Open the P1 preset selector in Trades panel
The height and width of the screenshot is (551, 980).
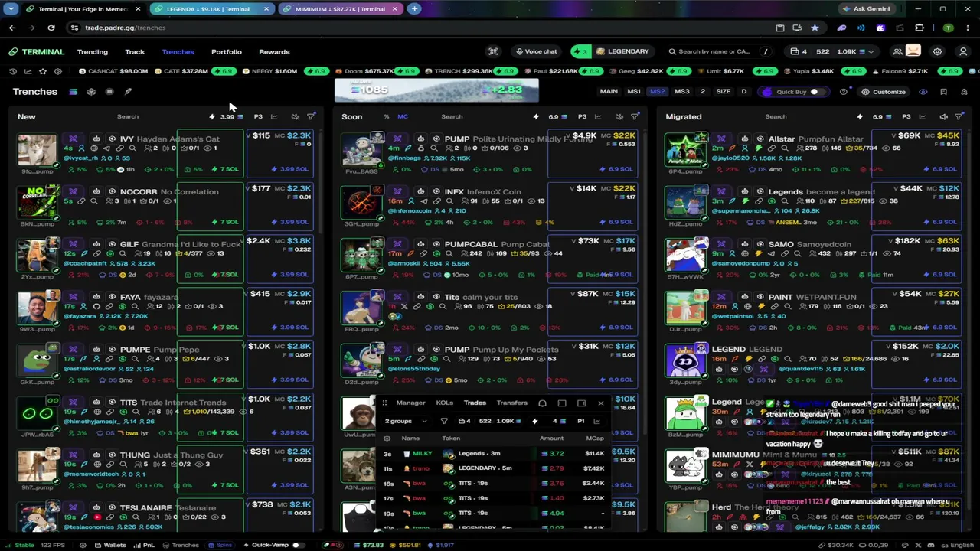580,421
